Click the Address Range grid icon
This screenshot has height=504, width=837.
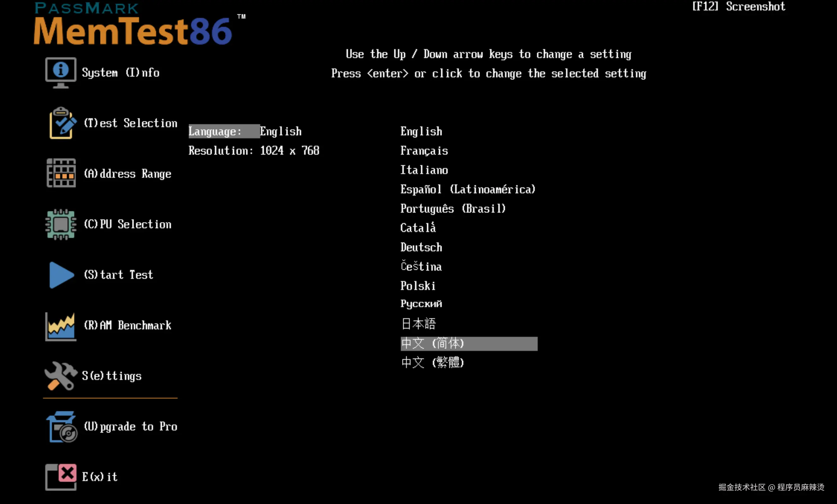[61, 173]
